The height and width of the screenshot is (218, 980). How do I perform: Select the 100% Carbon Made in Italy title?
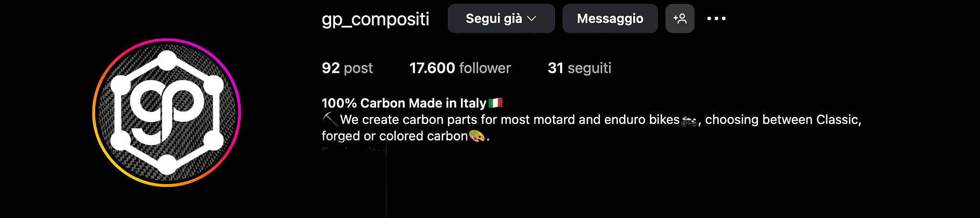pos(404,103)
